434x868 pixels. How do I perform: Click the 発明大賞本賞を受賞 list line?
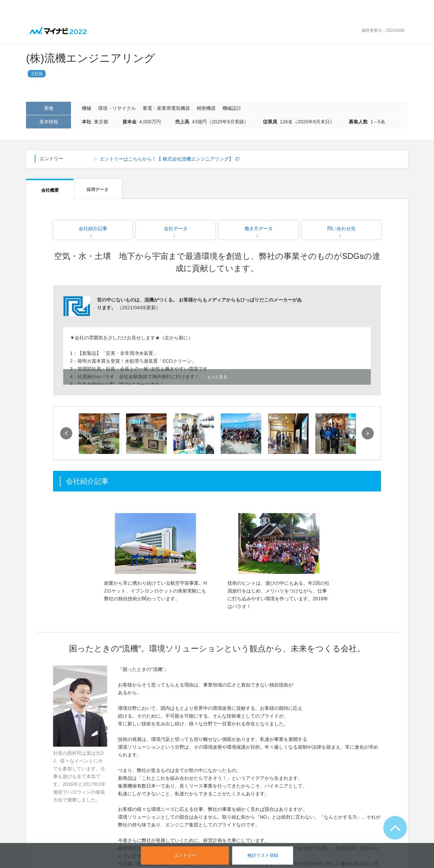[x=133, y=361]
